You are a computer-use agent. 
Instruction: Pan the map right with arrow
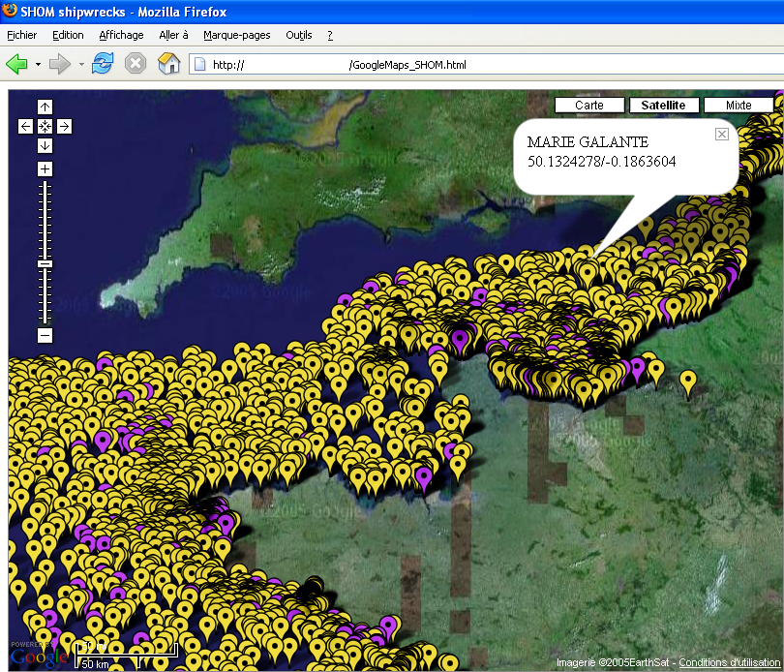pyautogui.click(x=64, y=126)
